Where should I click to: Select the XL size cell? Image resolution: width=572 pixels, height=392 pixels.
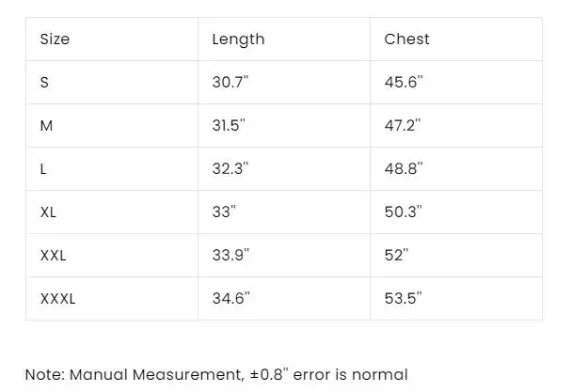112,212
